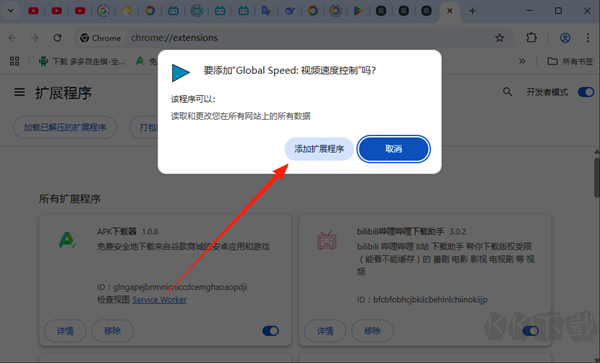Switch to the blue bird favicon tab
The width and height of the screenshot is (600, 363).
[290, 11]
